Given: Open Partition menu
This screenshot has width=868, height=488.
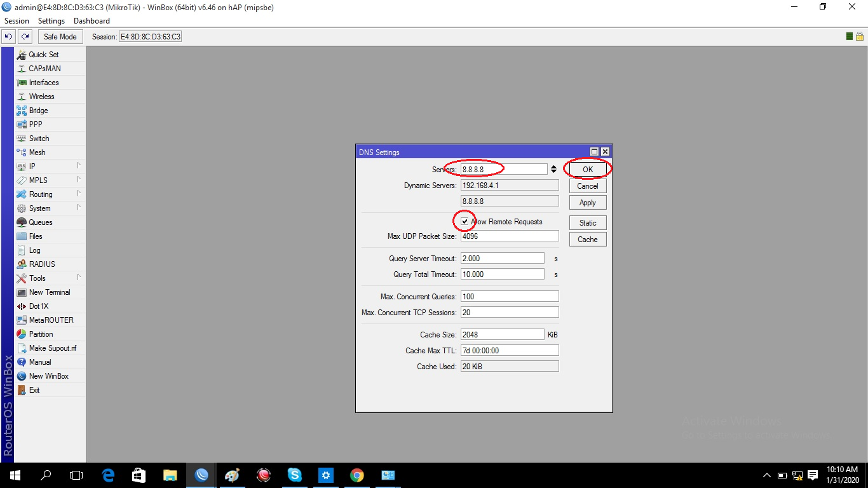Looking at the screenshot, I should [50, 334].
